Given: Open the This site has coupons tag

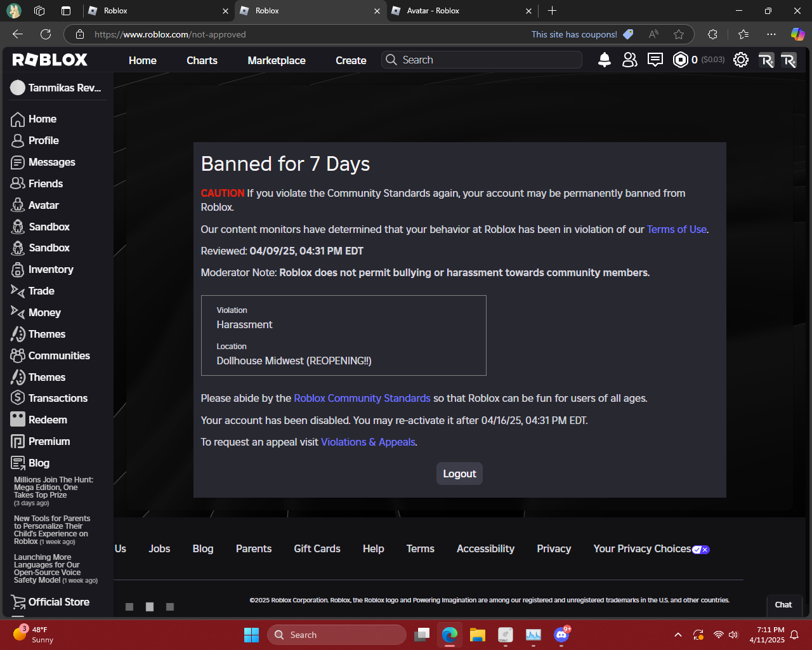Looking at the screenshot, I should click(582, 34).
